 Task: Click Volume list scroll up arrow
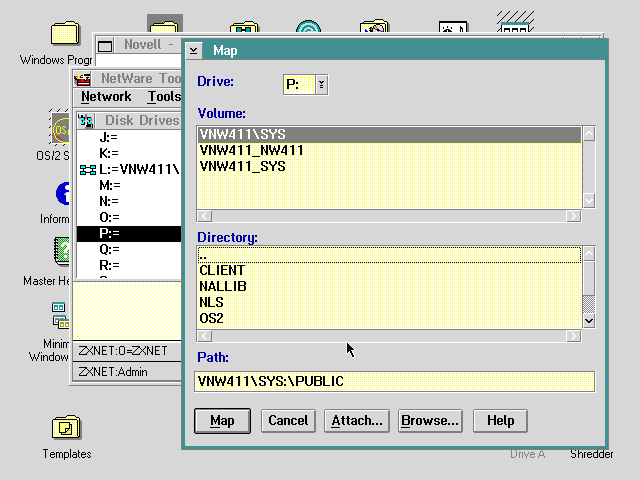point(589,133)
